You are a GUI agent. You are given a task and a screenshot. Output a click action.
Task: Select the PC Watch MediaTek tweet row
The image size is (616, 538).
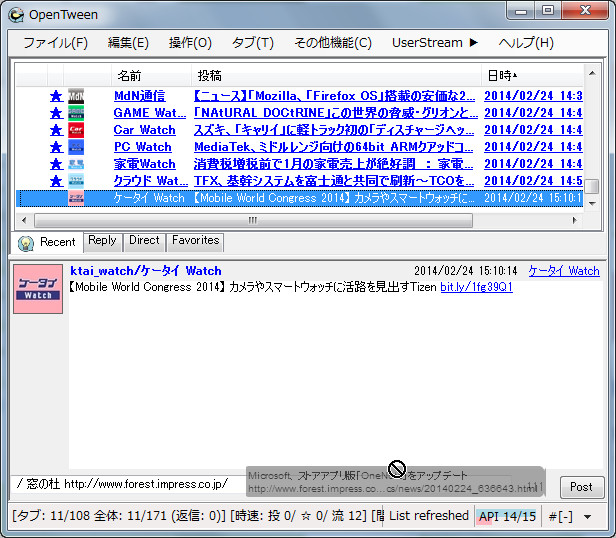(x=299, y=147)
